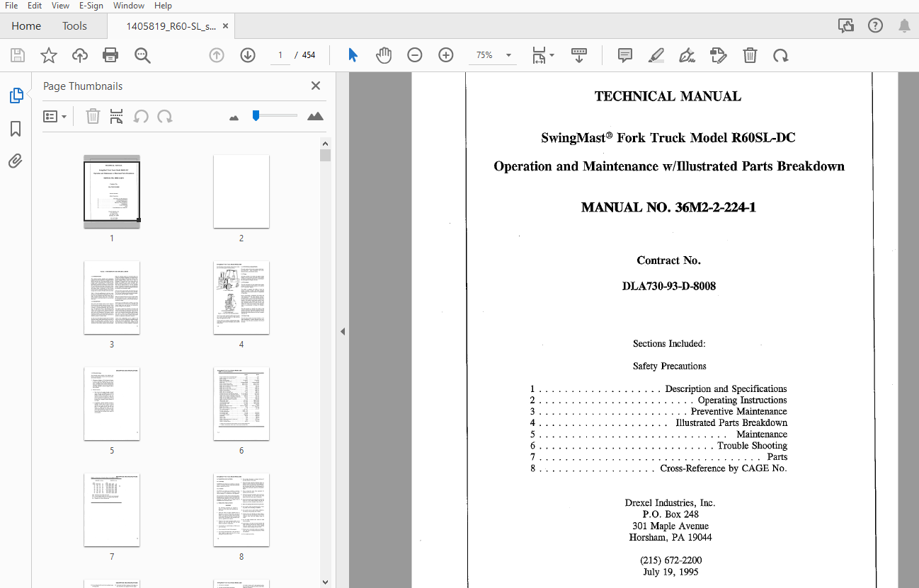The width and height of the screenshot is (919, 588).
Task: Delete selected thumbnail with panel trash icon
Action: pos(93,116)
